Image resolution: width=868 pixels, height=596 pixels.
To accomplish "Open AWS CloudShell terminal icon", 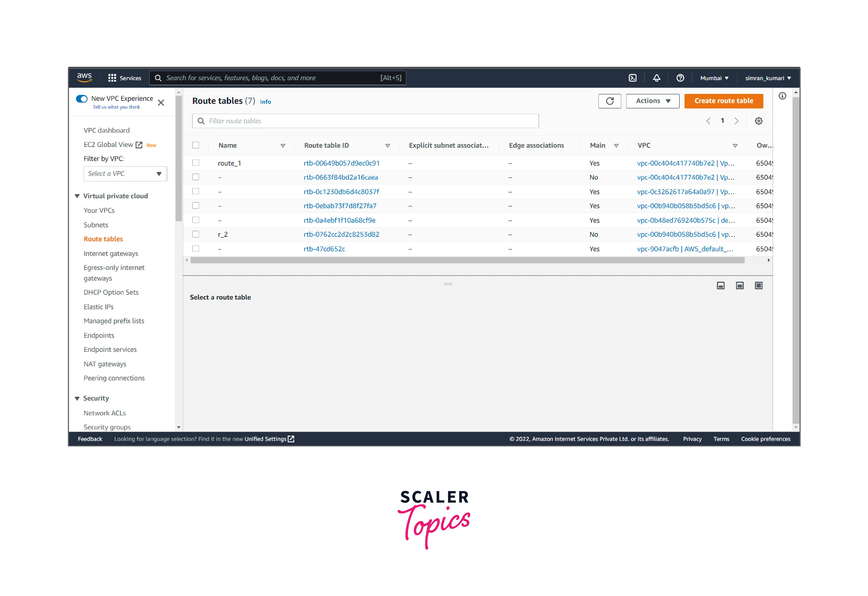I will tap(632, 78).
